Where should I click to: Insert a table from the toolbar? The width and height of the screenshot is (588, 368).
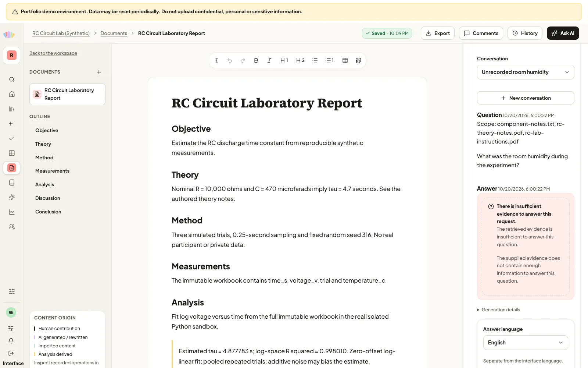coord(345,60)
